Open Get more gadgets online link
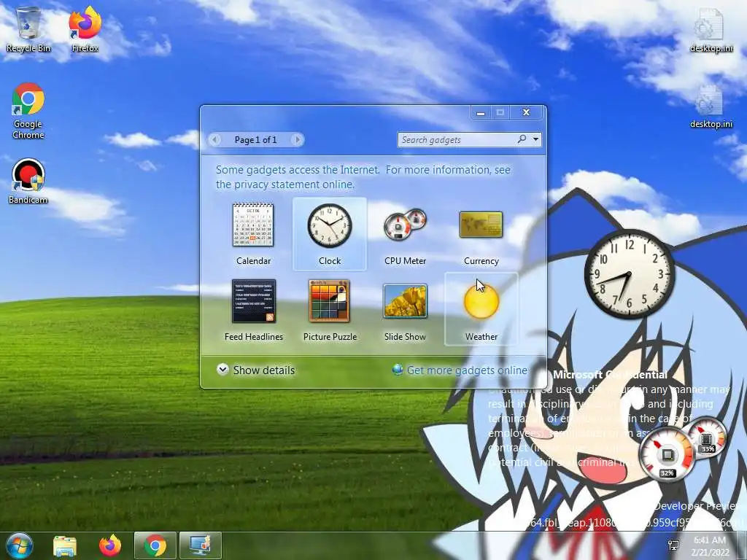This screenshot has width=747, height=560. point(467,370)
